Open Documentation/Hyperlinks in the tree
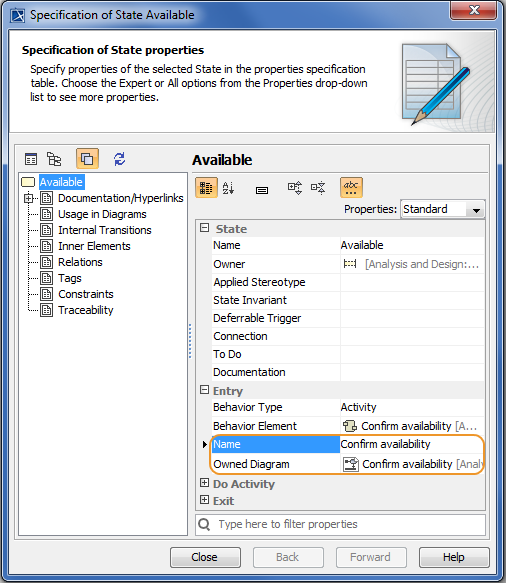Viewport: 506px width, 583px height. 120,198
